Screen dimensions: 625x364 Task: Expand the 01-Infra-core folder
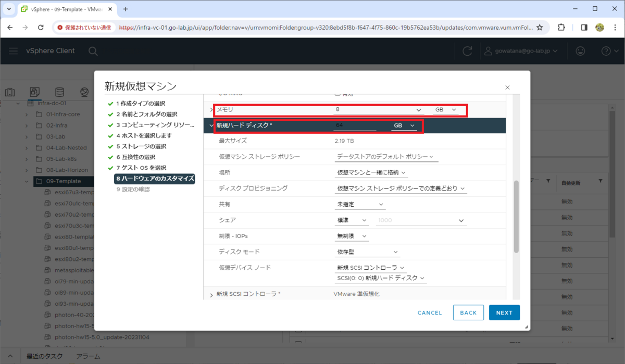(x=27, y=114)
